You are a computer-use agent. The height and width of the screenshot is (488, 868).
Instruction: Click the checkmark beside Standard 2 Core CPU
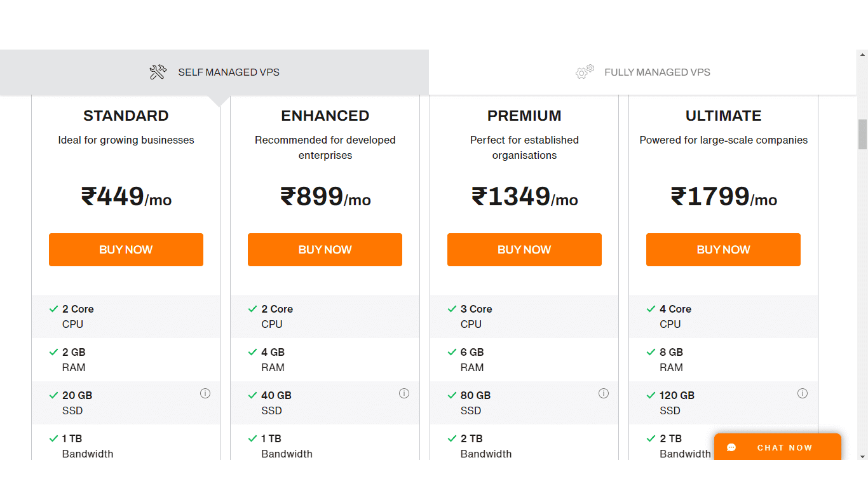[53, 309]
